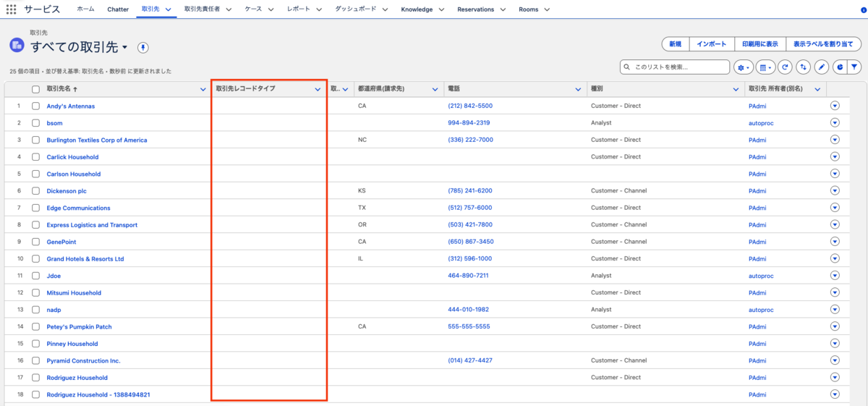This screenshot has height=406, width=868.
Task: Click 表示ラベルを割り当て button
Action: [x=823, y=44]
